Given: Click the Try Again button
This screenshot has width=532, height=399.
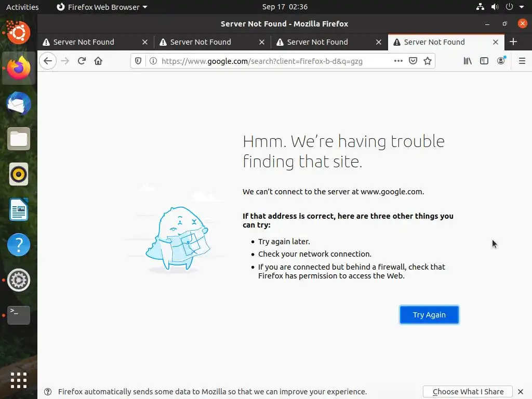Looking at the screenshot, I should click(x=429, y=315).
